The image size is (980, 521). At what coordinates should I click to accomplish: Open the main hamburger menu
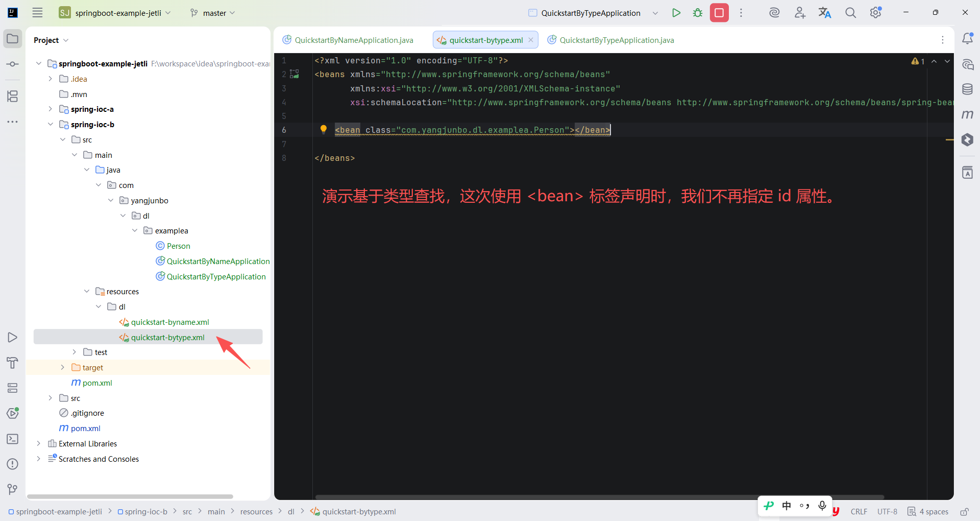[x=37, y=13]
